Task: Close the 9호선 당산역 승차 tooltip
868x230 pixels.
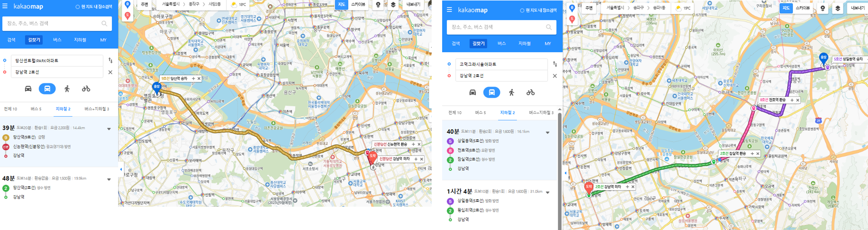Action: pos(199,78)
